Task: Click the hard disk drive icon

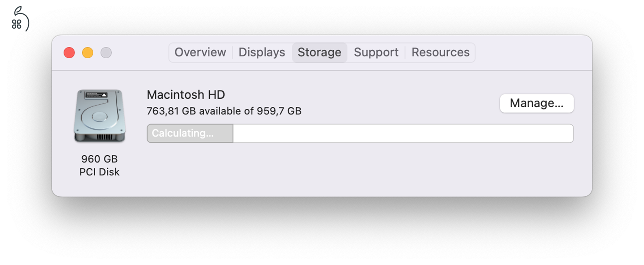Action: (x=99, y=116)
